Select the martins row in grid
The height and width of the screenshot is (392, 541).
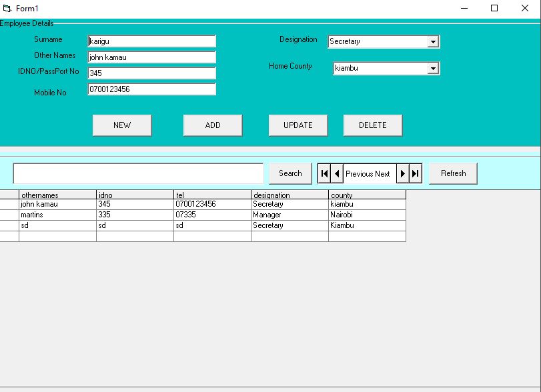click(57, 215)
